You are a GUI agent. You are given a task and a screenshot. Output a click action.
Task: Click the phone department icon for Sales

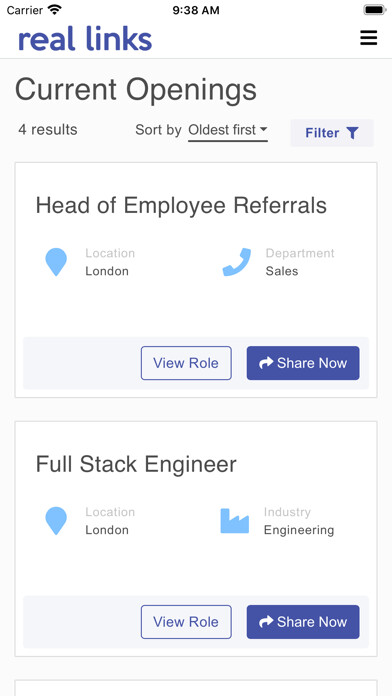click(x=237, y=262)
